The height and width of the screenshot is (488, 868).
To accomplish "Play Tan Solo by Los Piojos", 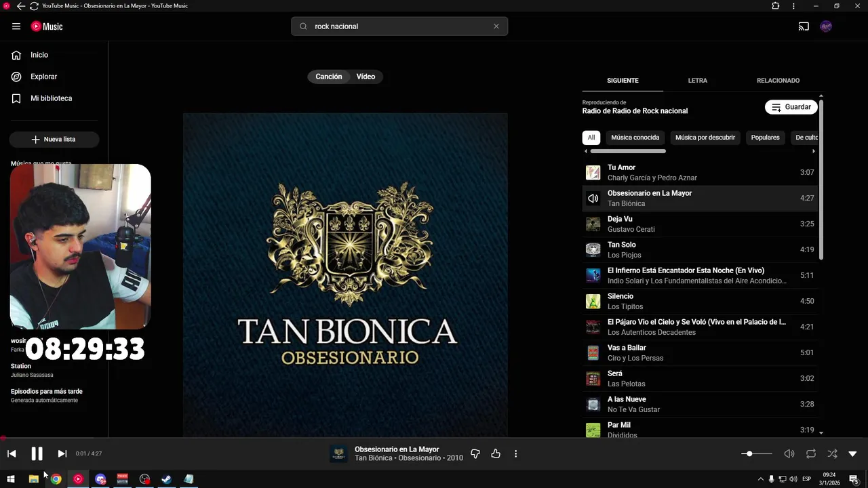I will [x=700, y=249].
